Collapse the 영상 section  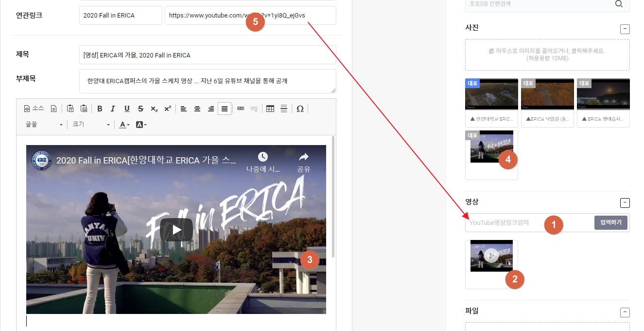coord(625,203)
